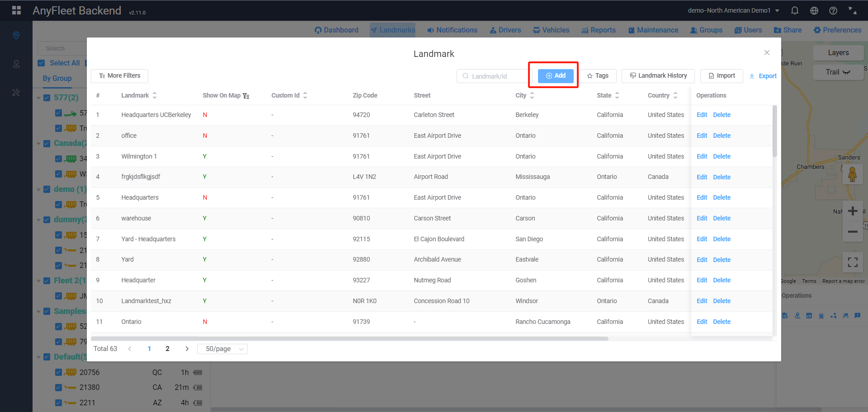This screenshot has width=868, height=412.
Task: Collapse the Canada group tree
Action: (38, 144)
